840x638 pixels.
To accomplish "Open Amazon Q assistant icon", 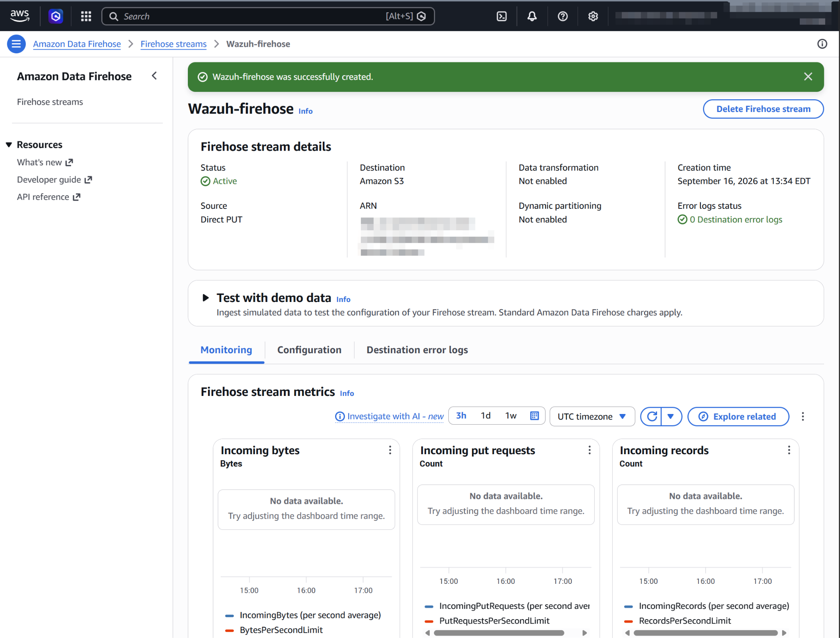I will 56,16.
